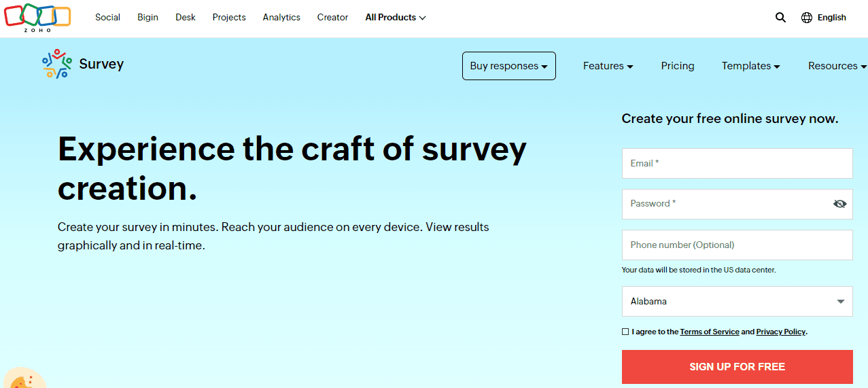
Task: Click 'Create your free online survey now.' text
Action: [x=730, y=119]
